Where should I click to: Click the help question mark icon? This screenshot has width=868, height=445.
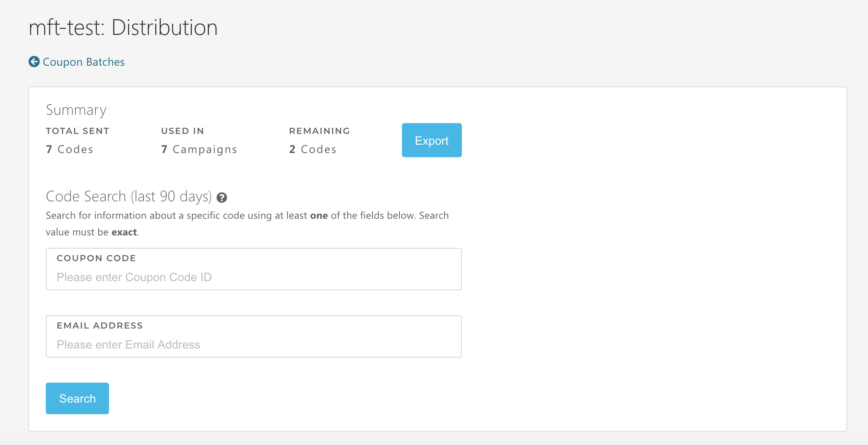coord(222,198)
